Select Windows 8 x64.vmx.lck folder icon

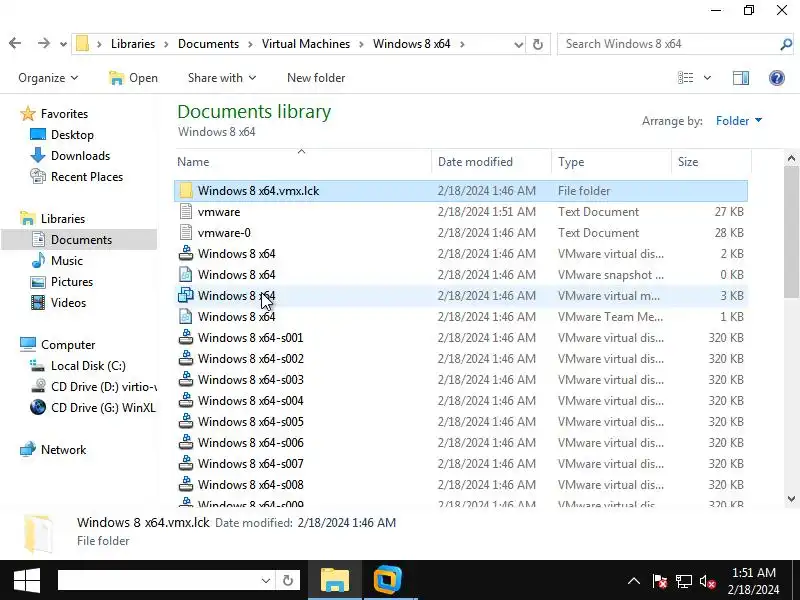tap(186, 191)
